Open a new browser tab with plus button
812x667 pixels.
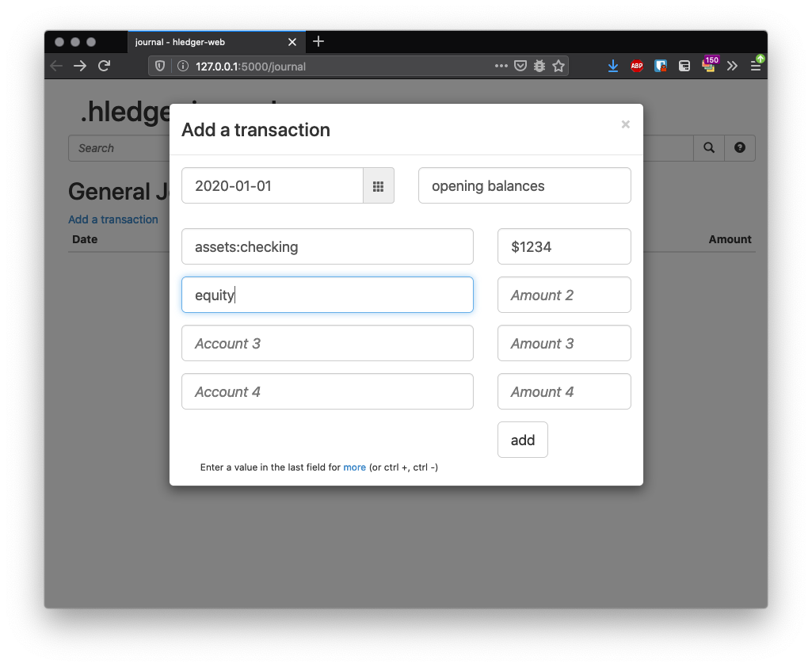[318, 42]
